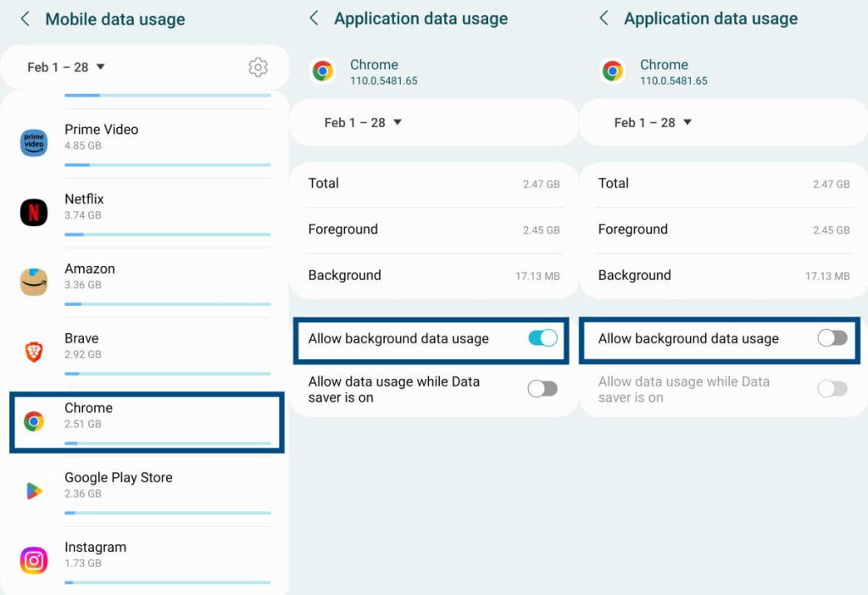
Task: Tap Prime Video usage progress bar
Action: [168, 165]
